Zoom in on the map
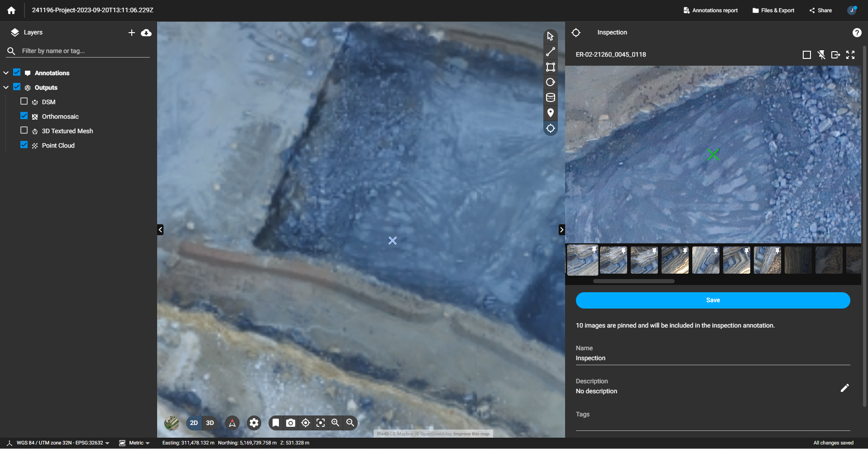Screen dimensions: 868x449 pyautogui.click(x=335, y=422)
